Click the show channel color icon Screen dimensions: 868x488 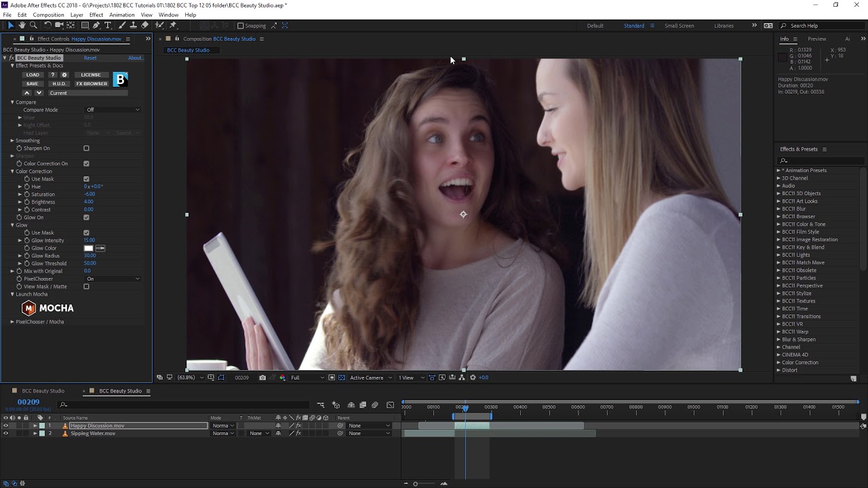(x=282, y=378)
